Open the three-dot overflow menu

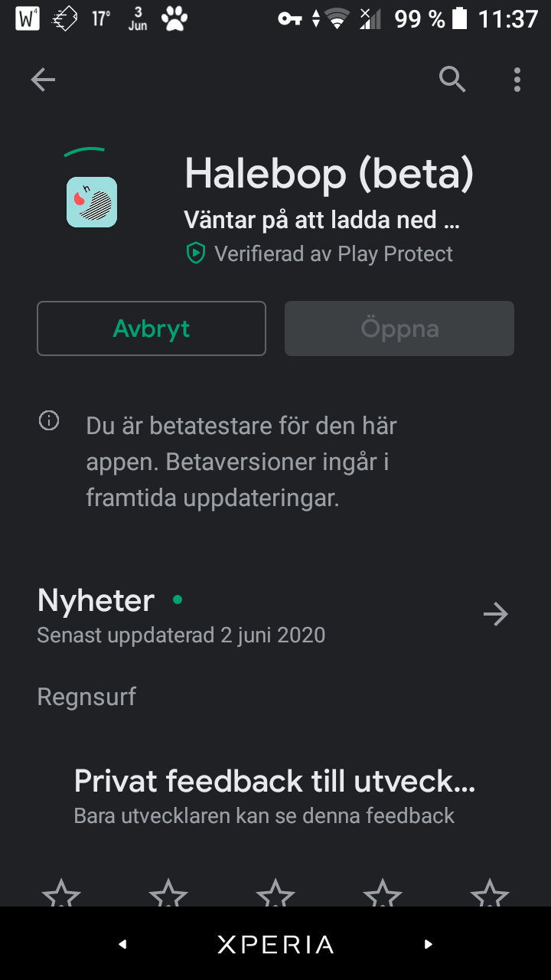point(517,80)
